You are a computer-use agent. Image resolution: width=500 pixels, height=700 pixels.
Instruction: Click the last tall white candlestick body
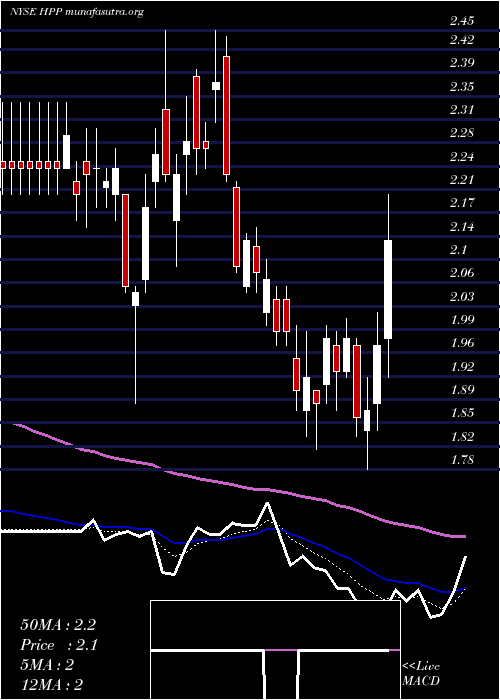tap(388, 290)
